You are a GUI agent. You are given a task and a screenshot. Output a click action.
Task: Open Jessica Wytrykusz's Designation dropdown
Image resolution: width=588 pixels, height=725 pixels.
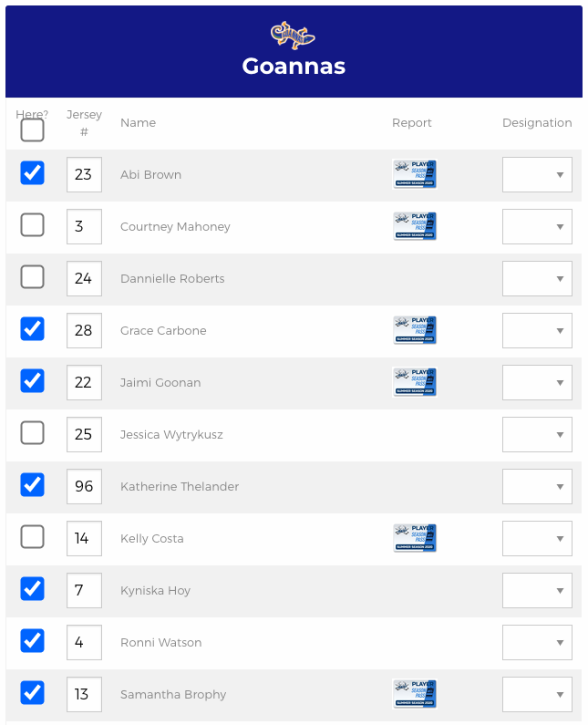537,434
